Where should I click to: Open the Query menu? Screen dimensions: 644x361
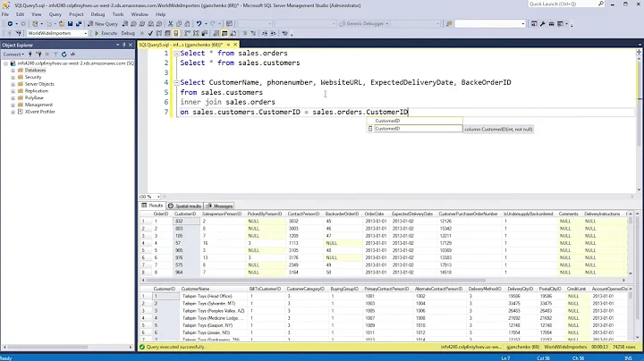tap(55, 14)
